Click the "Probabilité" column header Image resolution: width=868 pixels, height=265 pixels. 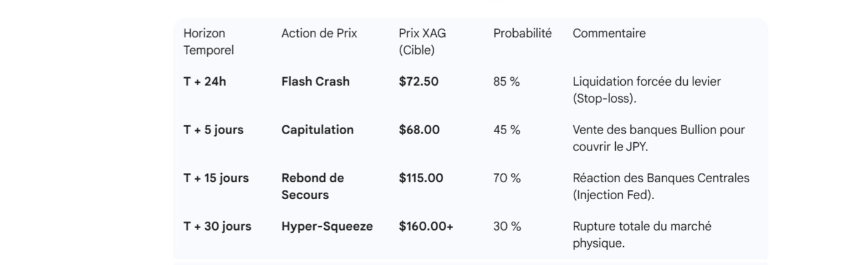coord(523,34)
